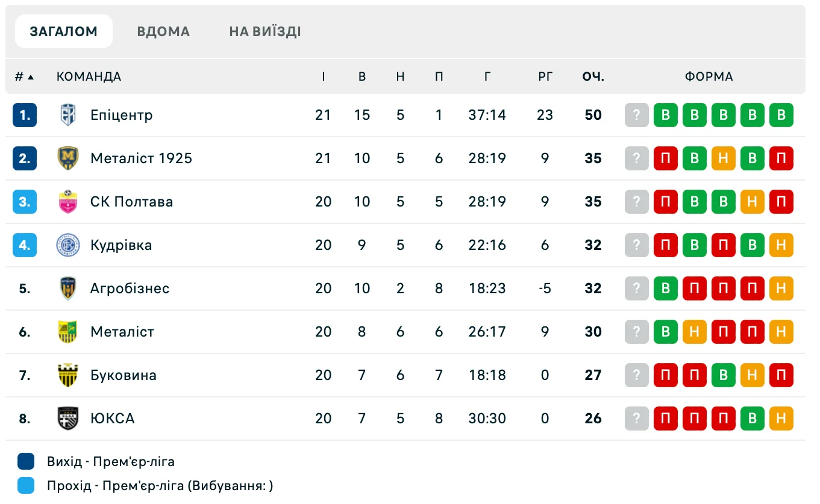Click ЮКСА's orange Н form badge

[781, 418]
